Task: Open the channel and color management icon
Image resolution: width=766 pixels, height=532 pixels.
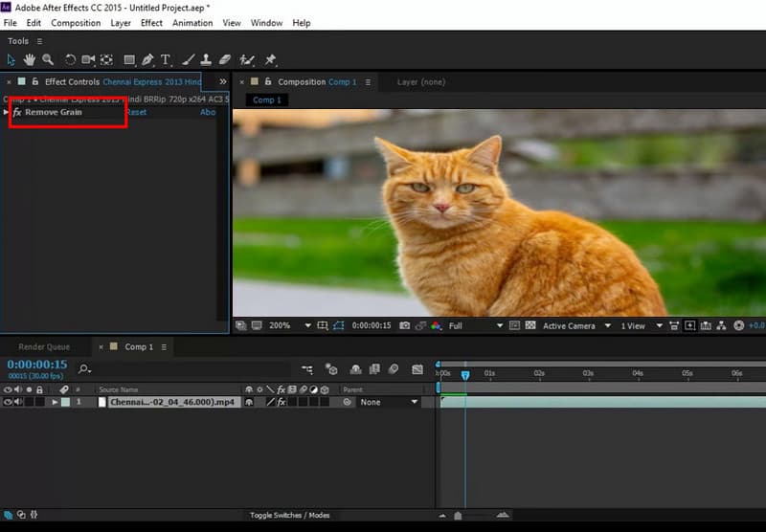Action: coord(436,325)
